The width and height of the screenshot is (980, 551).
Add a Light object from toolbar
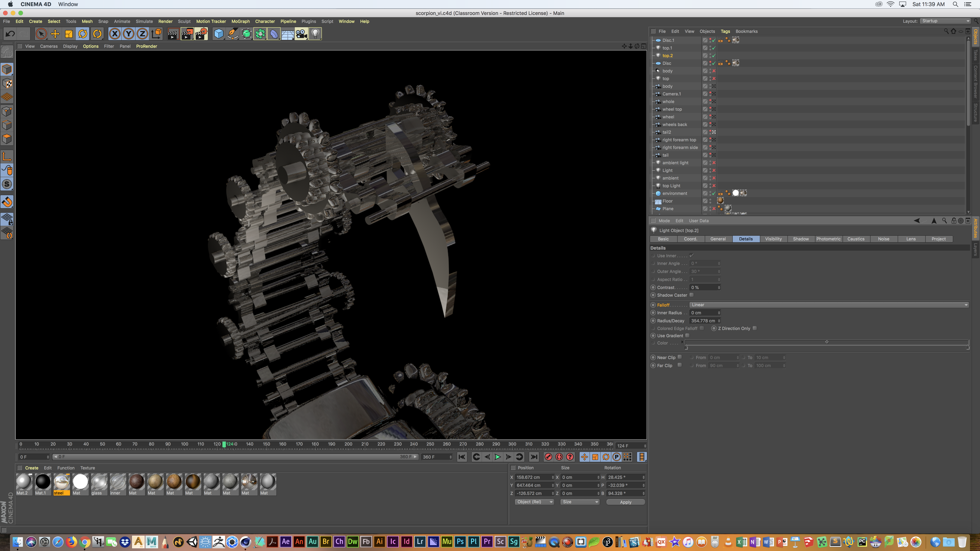click(x=315, y=34)
